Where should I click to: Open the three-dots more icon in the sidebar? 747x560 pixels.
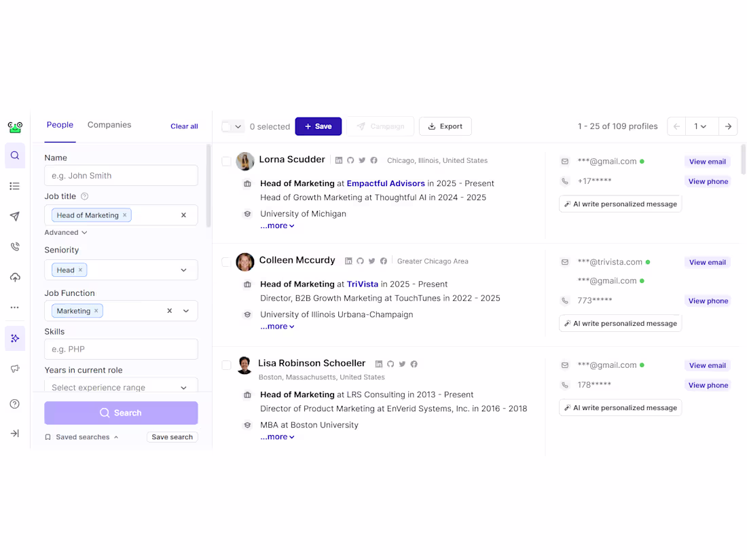point(15,307)
